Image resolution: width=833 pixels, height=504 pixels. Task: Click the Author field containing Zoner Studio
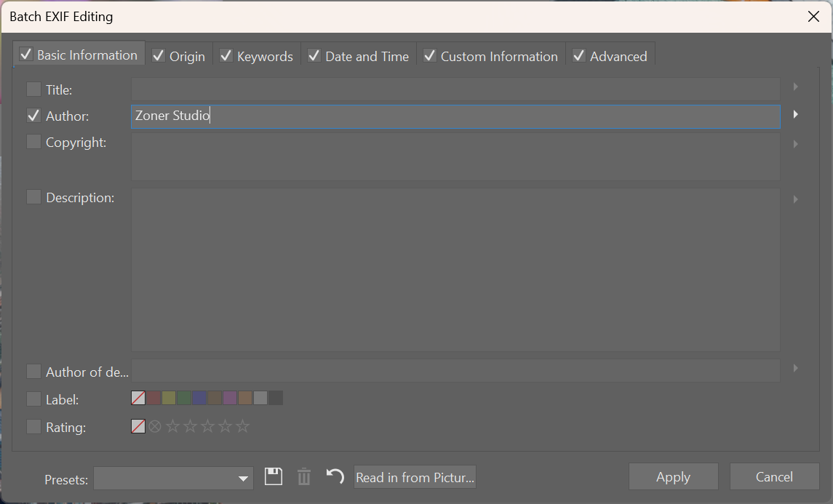click(456, 116)
